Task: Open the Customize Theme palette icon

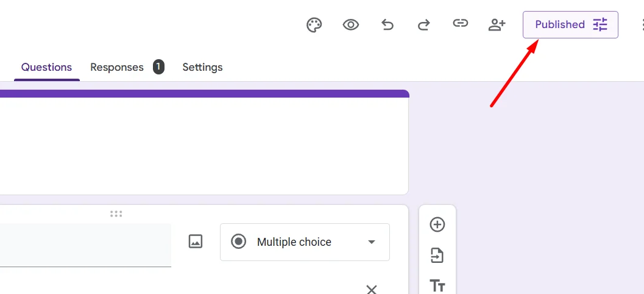Action: click(314, 25)
